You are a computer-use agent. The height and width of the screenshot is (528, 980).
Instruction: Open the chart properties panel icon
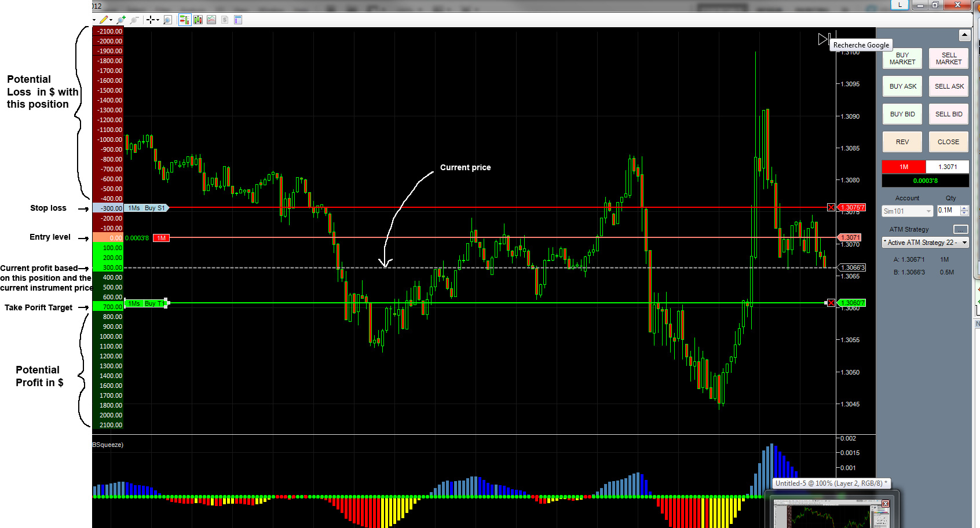(x=238, y=20)
